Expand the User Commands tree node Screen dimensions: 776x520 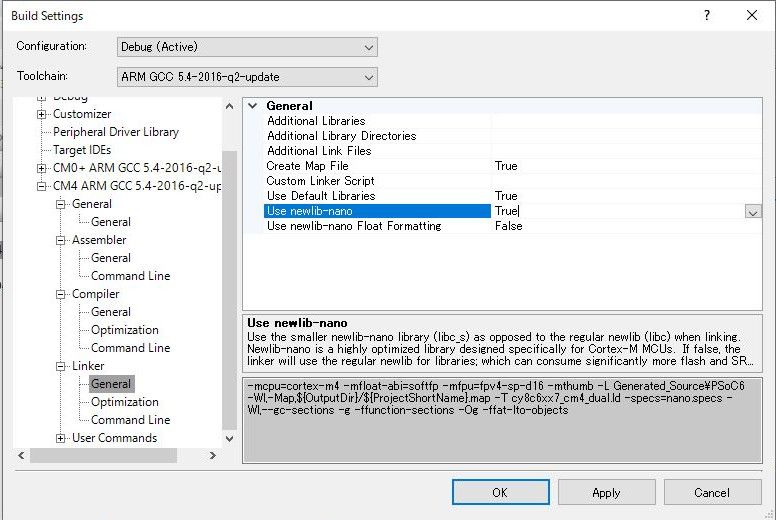[x=61, y=438]
